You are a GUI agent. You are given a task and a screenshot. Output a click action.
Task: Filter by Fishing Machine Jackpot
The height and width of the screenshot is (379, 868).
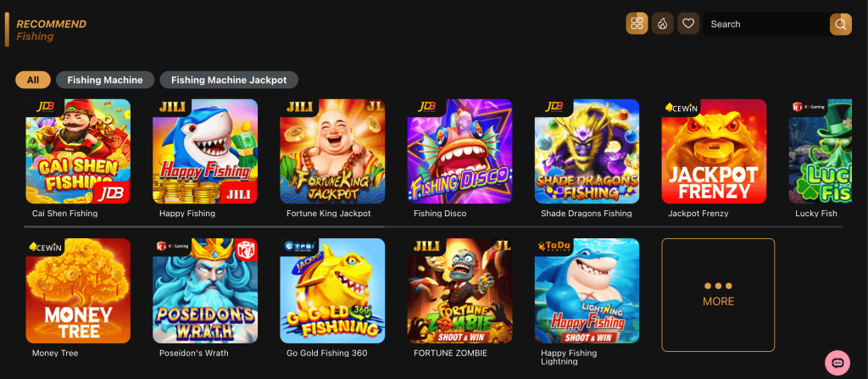pyautogui.click(x=229, y=80)
